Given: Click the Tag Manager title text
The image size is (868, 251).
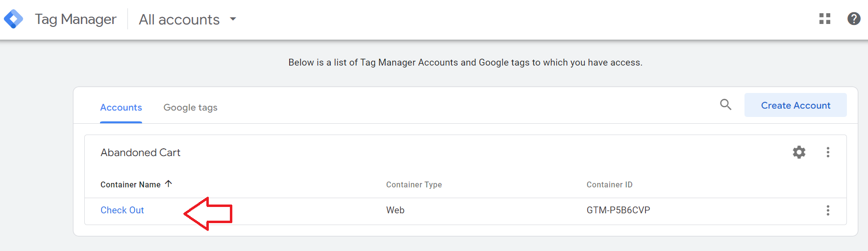Looking at the screenshot, I should pos(75,19).
